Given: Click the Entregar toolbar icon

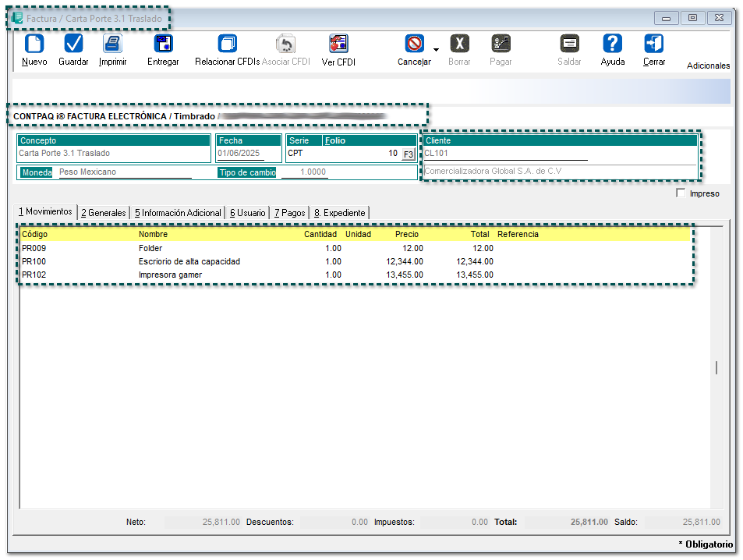Looking at the screenshot, I should 163,44.
